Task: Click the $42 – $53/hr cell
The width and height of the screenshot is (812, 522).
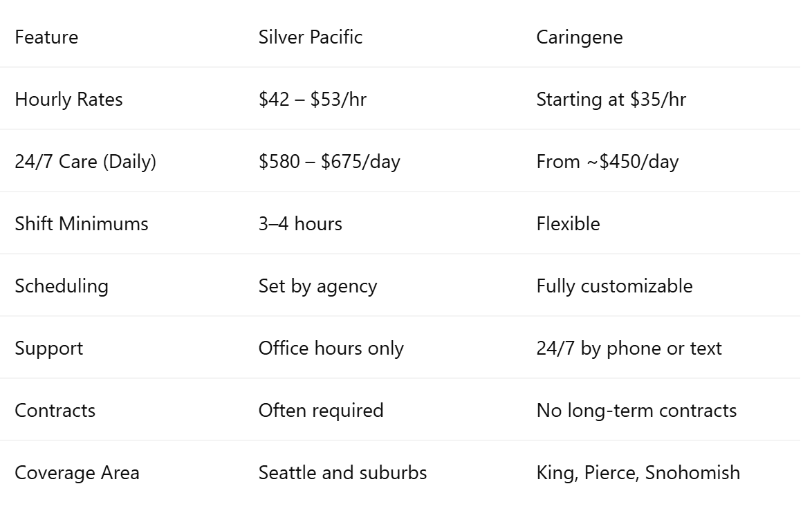Action: coord(313,100)
